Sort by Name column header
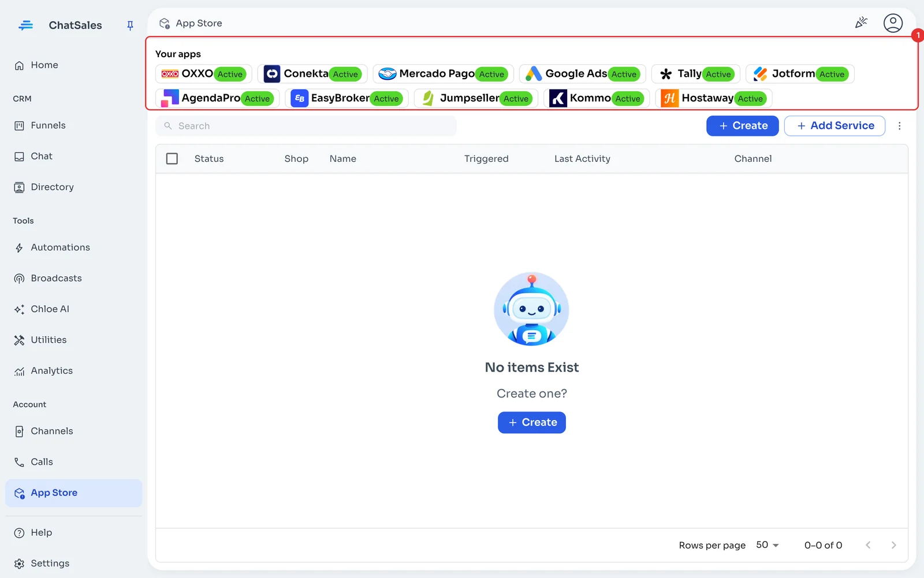924x578 pixels. point(343,159)
